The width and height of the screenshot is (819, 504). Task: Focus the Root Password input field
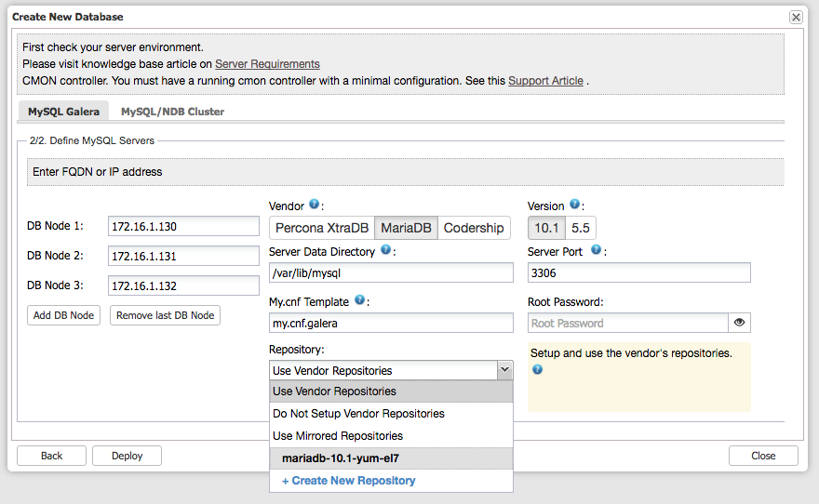628,323
